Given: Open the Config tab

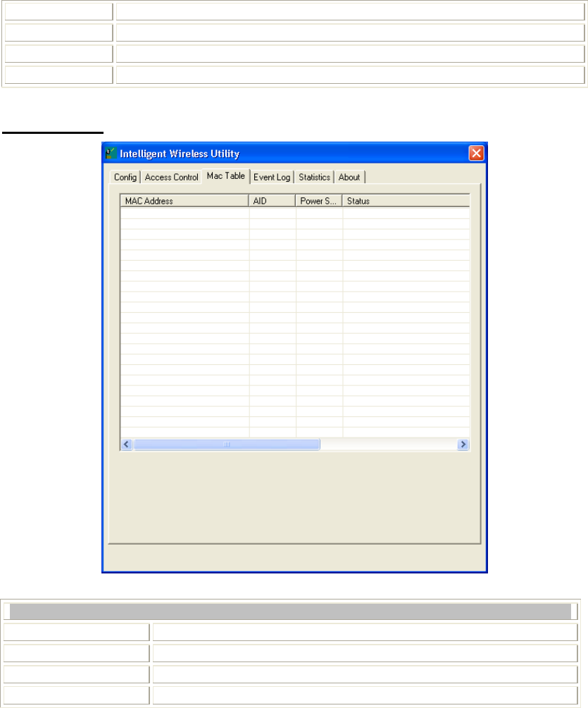Looking at the screenshot, I should pyautogui.click(x=125, y=177).
